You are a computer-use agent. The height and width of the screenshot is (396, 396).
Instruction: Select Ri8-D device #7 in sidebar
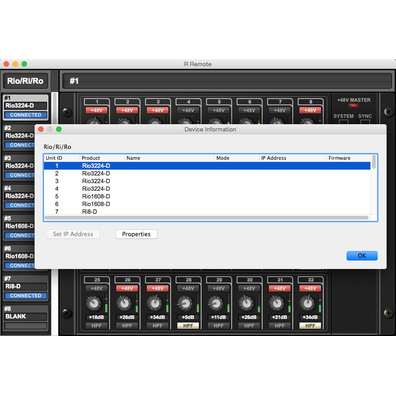coord(26,288)
